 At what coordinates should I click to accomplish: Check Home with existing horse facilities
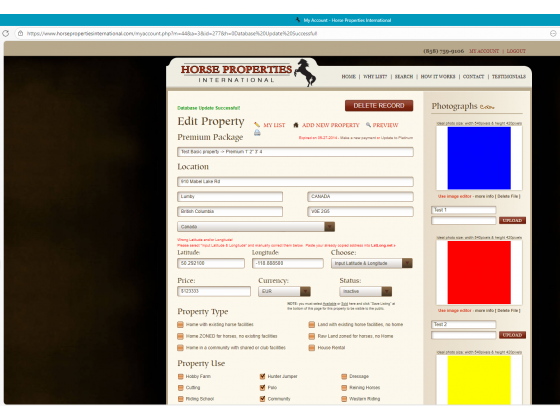point(180,325)
